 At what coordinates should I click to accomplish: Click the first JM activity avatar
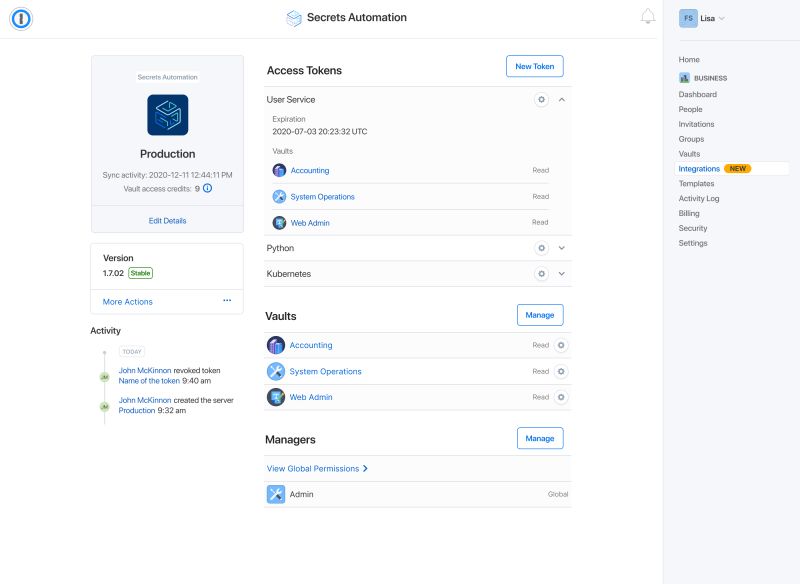(105, 377)
